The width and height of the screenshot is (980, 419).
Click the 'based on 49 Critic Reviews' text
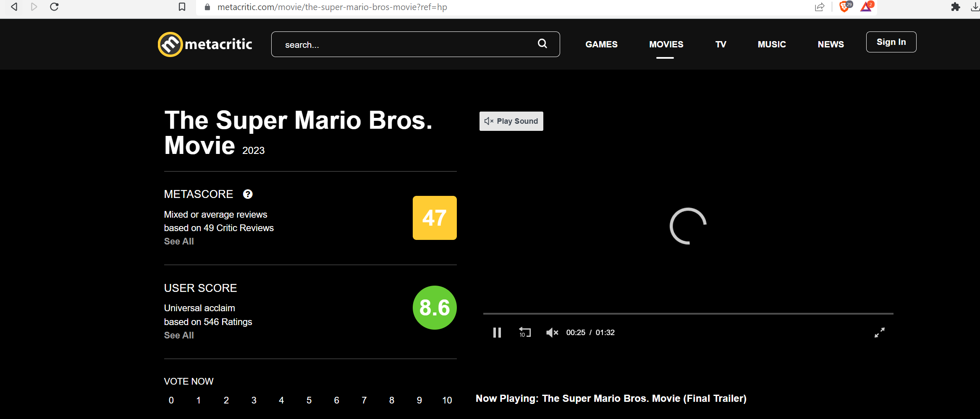(x=219, y=228)
